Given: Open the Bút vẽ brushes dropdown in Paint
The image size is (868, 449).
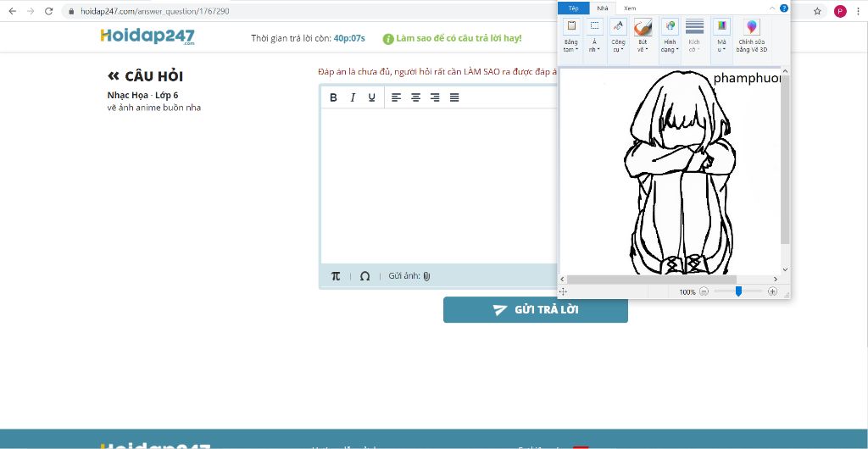Looking at the screenshot, I should (643, 36).
